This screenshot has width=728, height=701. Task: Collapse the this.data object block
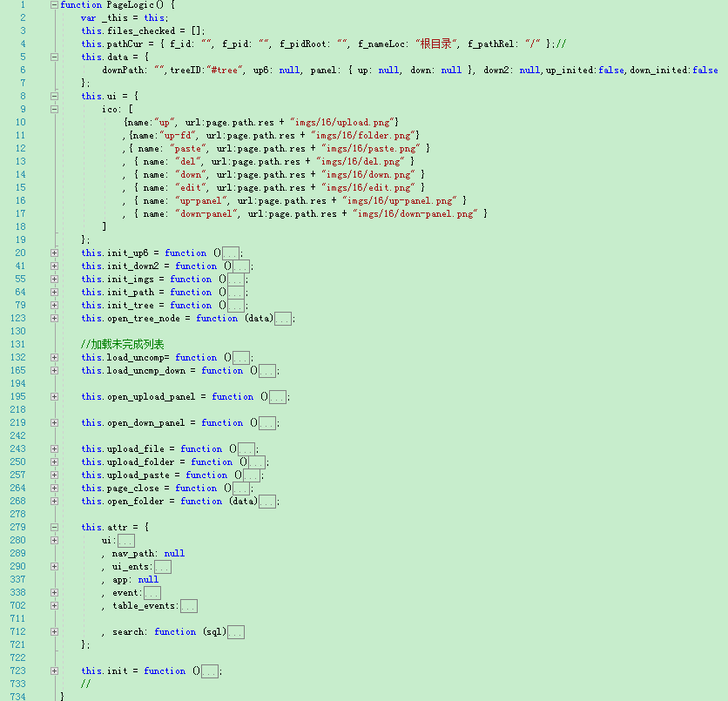tap(54, 57)
